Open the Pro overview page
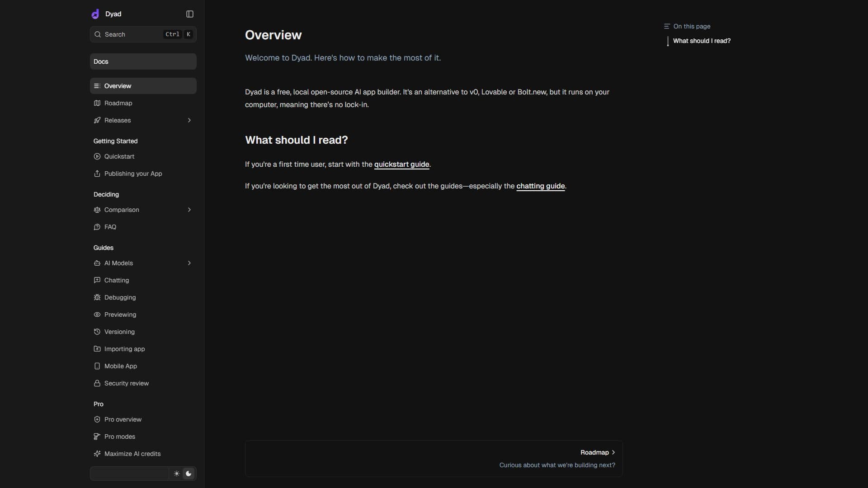This screenshot has width=868, height=488. (143, 419)
